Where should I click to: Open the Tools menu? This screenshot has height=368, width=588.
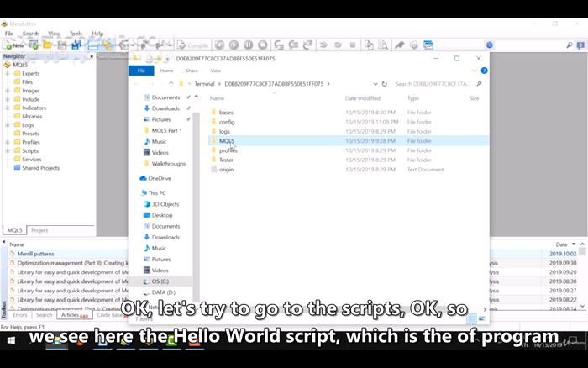pos(76,34)
